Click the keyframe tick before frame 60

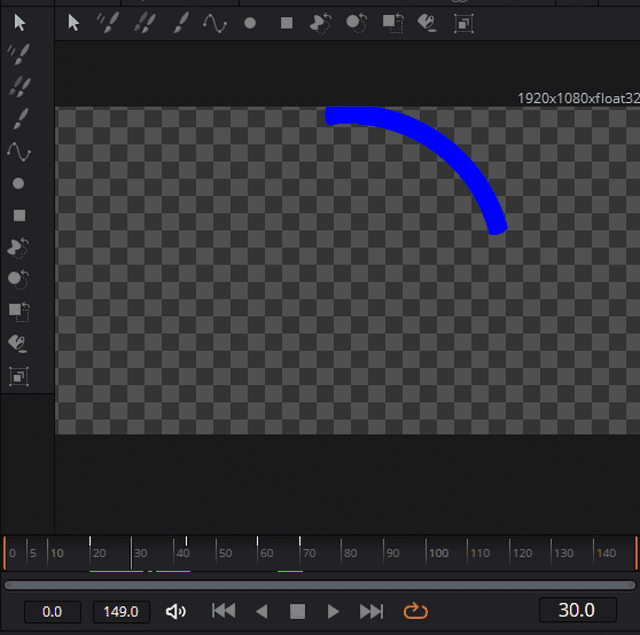(257, 541)
